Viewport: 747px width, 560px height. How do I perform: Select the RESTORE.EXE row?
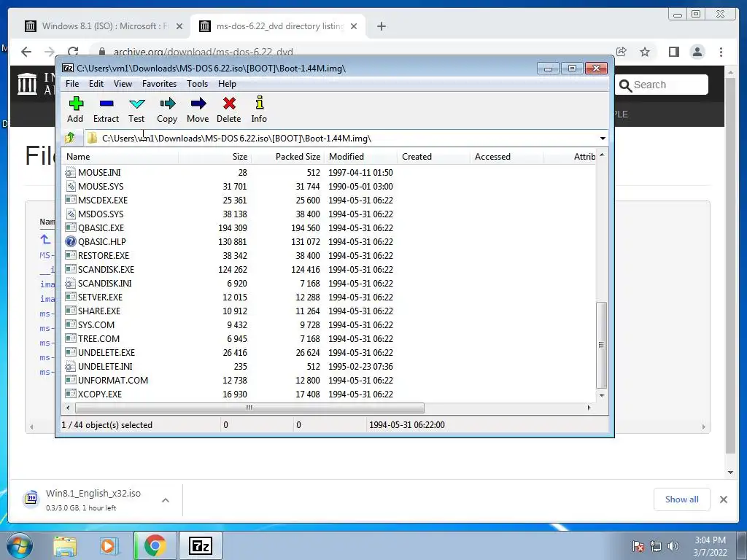click(329, 256)
